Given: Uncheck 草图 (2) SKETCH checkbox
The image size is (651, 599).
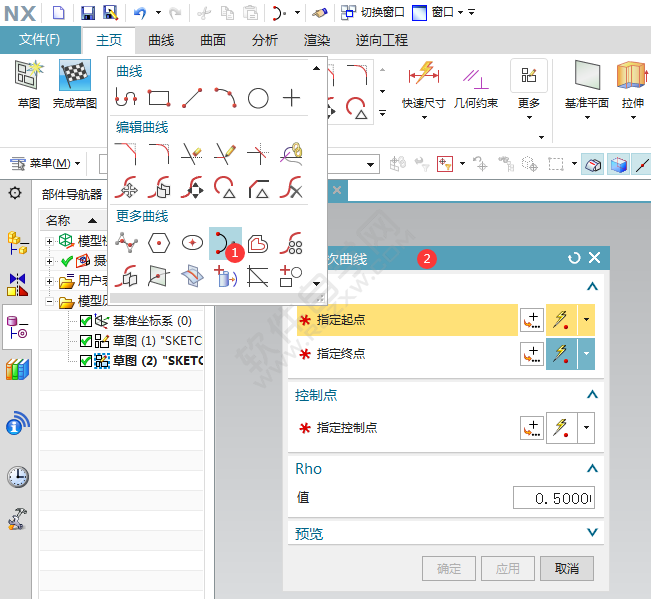Looking at the screenshot, I should (86, 361).
